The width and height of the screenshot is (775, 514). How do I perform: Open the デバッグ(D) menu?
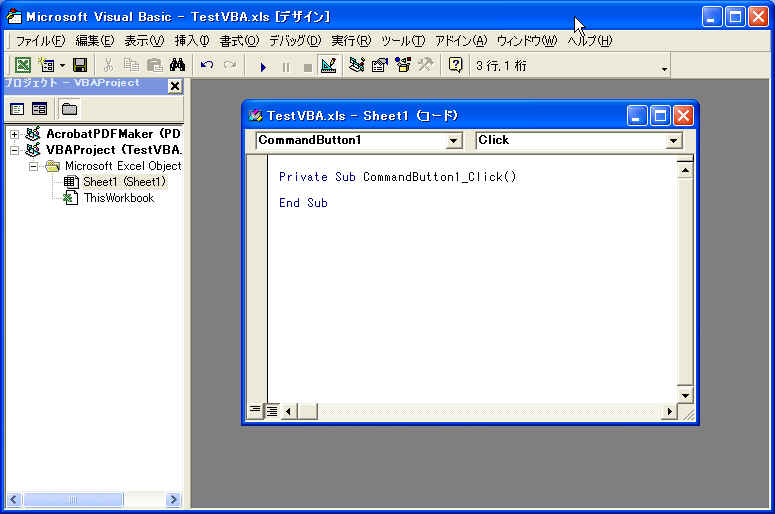[295, 41]
